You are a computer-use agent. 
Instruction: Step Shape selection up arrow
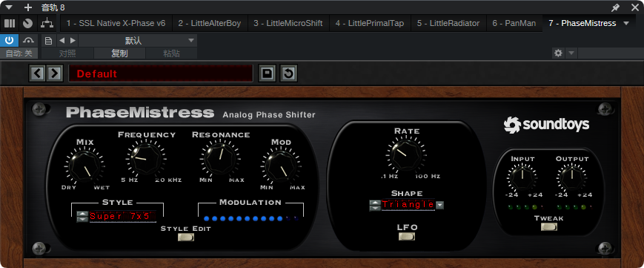pos(375,202)
